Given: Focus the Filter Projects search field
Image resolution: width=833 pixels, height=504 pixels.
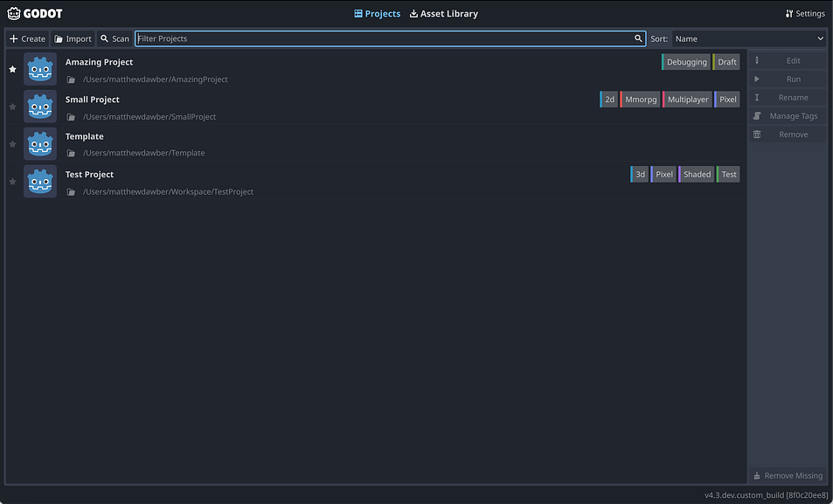Looking at the screenshot, I should click(x=391, y=38).
